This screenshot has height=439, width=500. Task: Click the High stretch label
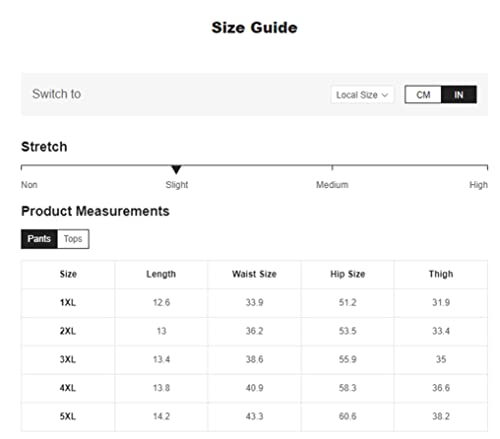478,185
